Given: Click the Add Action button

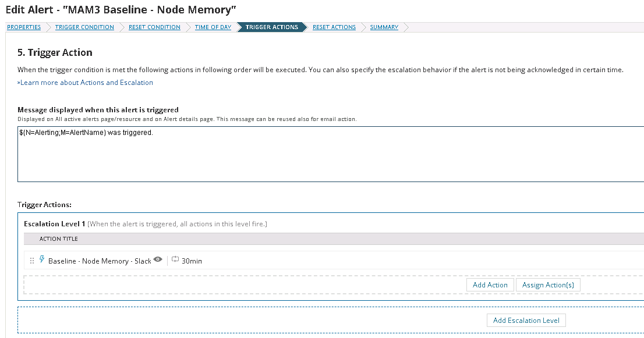Looking at the screenshot, I should point(490,285).
